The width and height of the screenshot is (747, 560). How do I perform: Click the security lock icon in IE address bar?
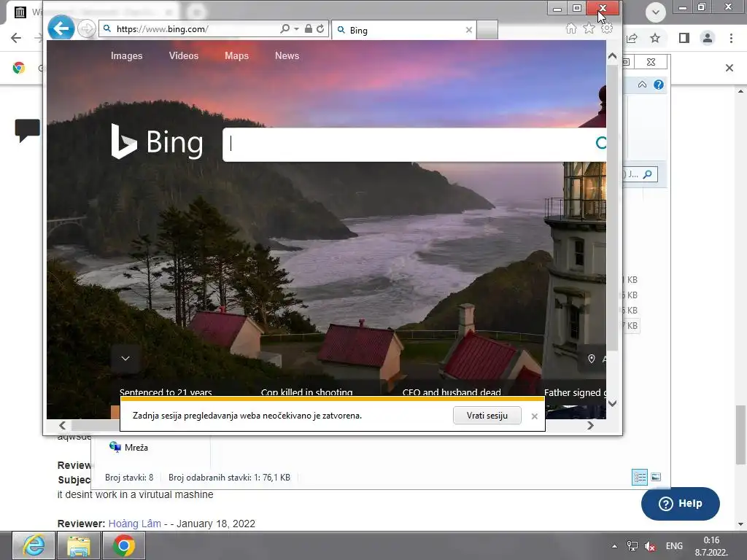point(309,29)
